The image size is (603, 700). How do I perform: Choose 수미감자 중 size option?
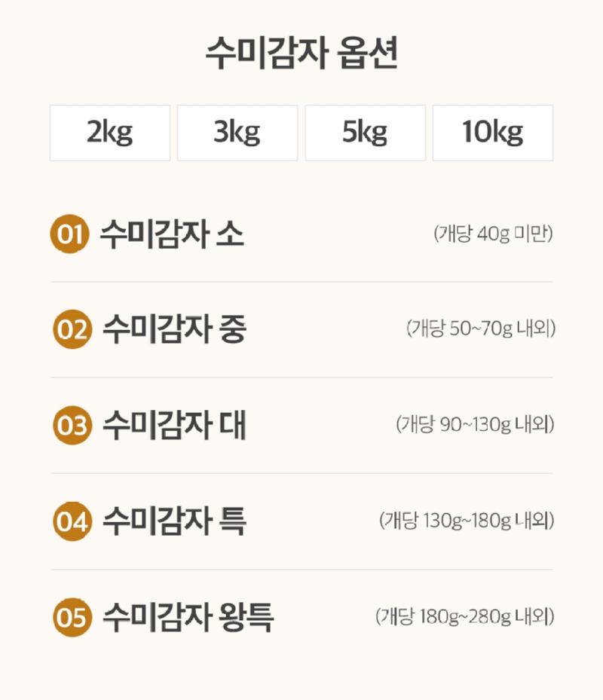click(x=174, y=330)
